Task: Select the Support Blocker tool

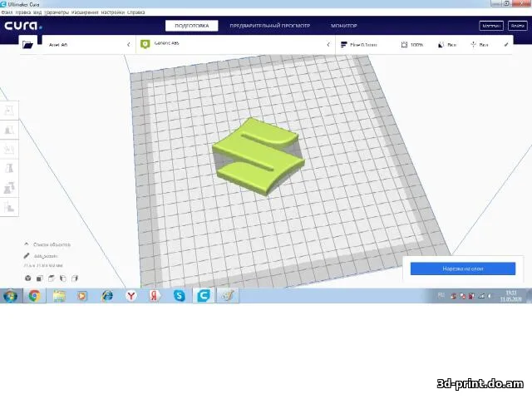Action: (9, 207)
